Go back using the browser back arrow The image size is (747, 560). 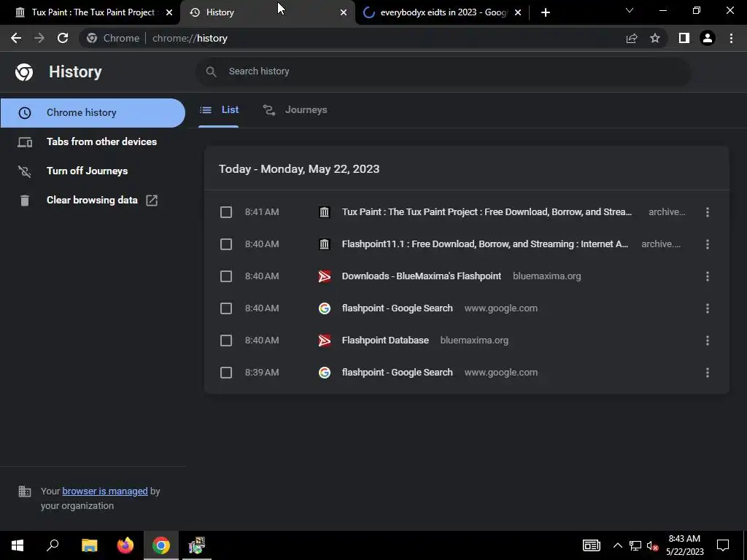point(16,38)
